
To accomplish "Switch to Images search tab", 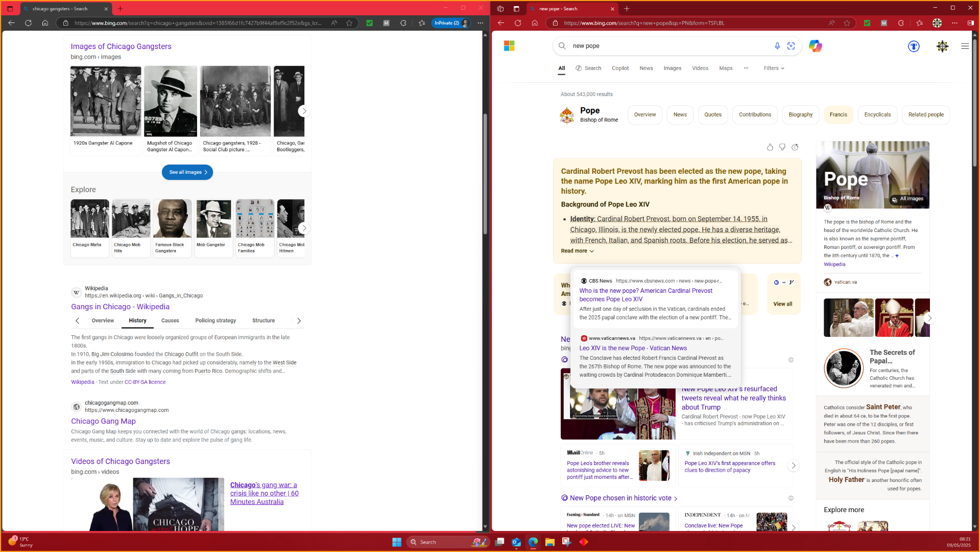I will click(672, 68).
